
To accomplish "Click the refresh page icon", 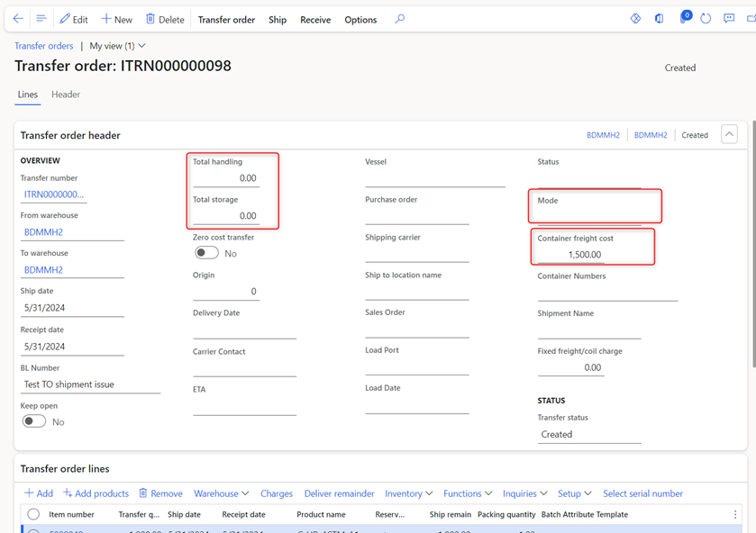I will tap(706, 19).
